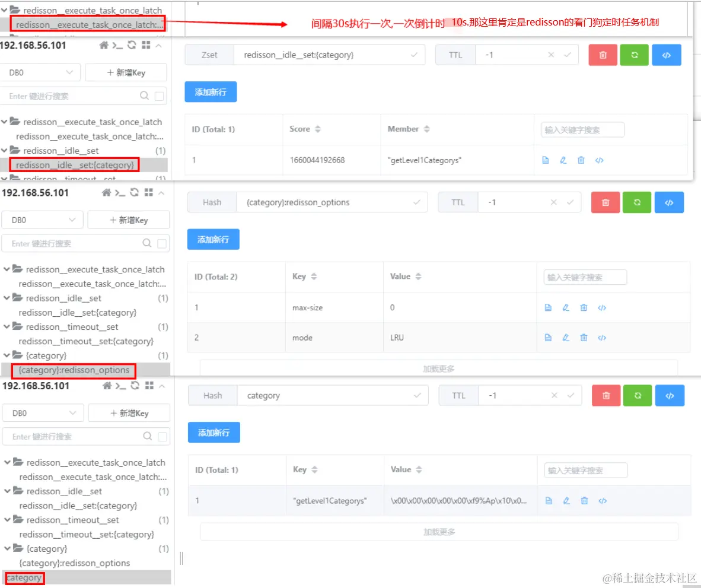Viewport: 701px width, 588px height.
Task: Click 加载更多 to load more hash entries
Action: coord(439,368)
